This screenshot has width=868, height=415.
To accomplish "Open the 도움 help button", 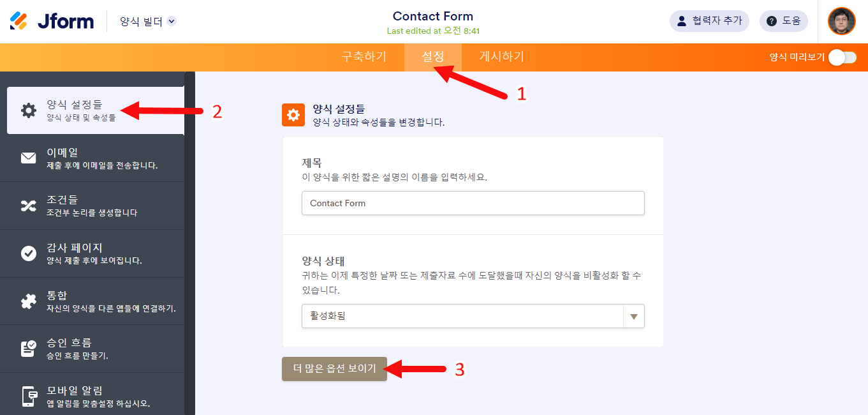I will 783,21.
